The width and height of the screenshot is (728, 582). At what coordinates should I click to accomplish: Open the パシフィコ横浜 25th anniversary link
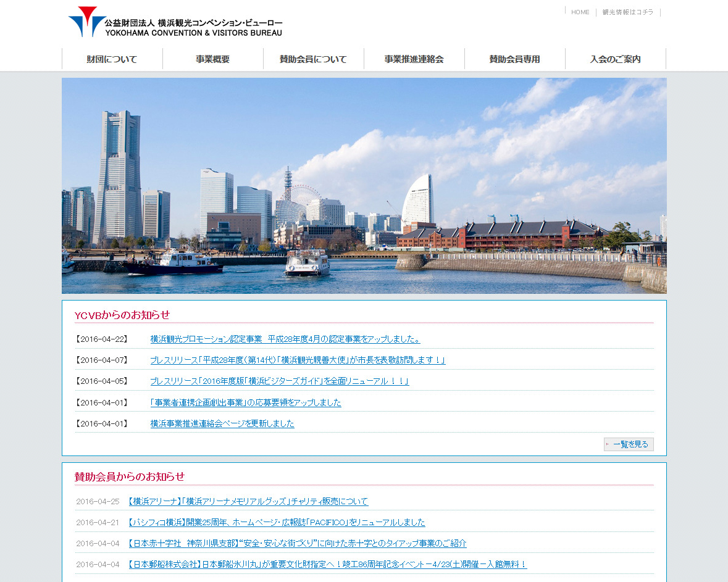coord(277,522)
